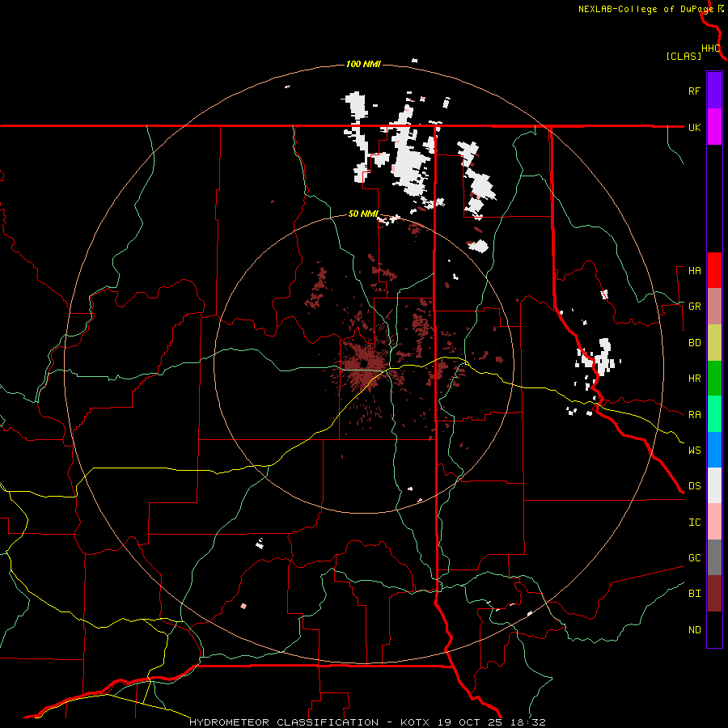Click the GR legend label
This screenshot has width=728, height=728.
694,307
